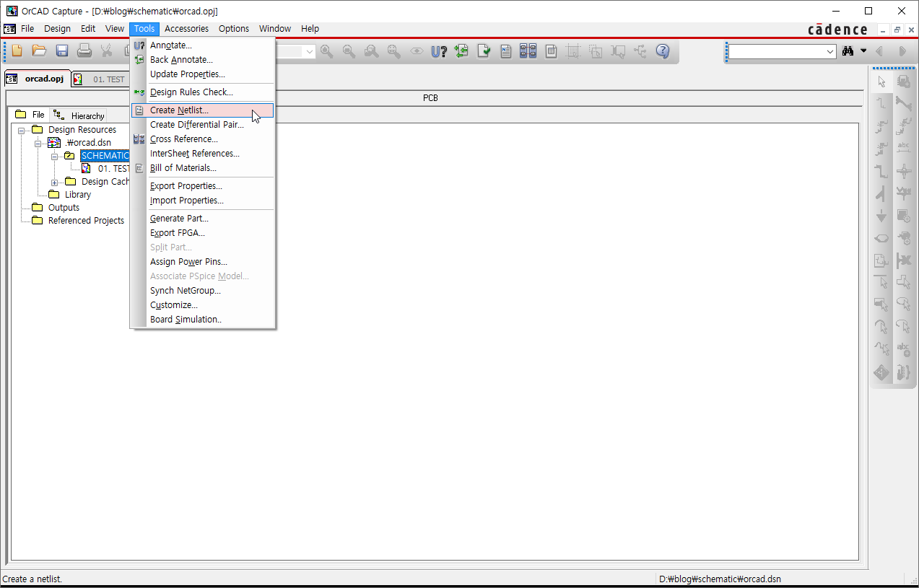Choose InterSheet References menu entry
The image size is (919, 588).
pos(203,154)
